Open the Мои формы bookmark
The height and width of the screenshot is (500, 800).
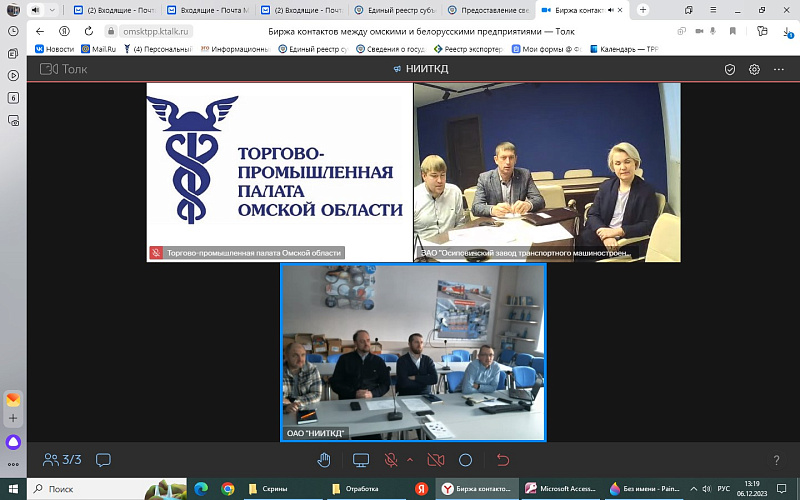click(546, 49)
